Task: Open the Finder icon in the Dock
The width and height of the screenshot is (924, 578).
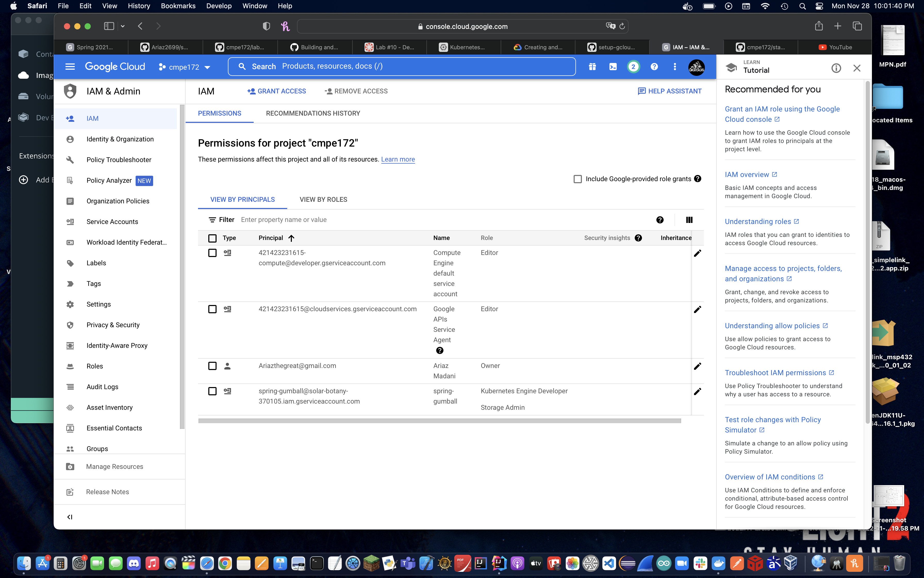Action: pos(24,564)
